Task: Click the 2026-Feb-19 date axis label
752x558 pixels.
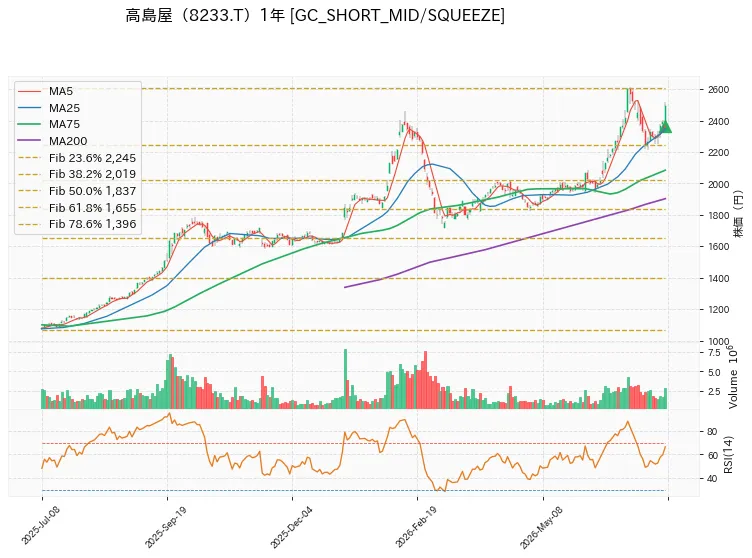Action: point(416,527)
